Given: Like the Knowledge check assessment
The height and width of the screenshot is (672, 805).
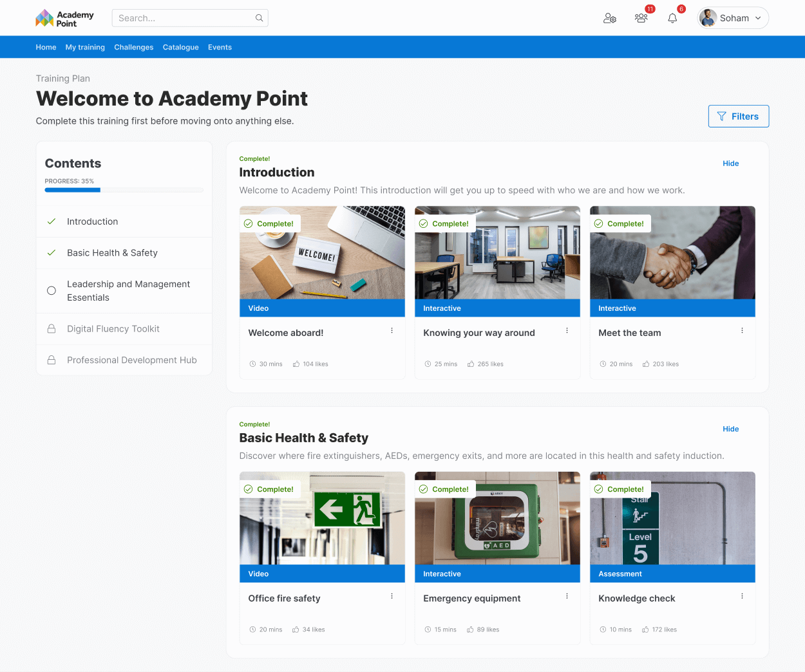Looking at the screenshot, I should coord(645,630).
